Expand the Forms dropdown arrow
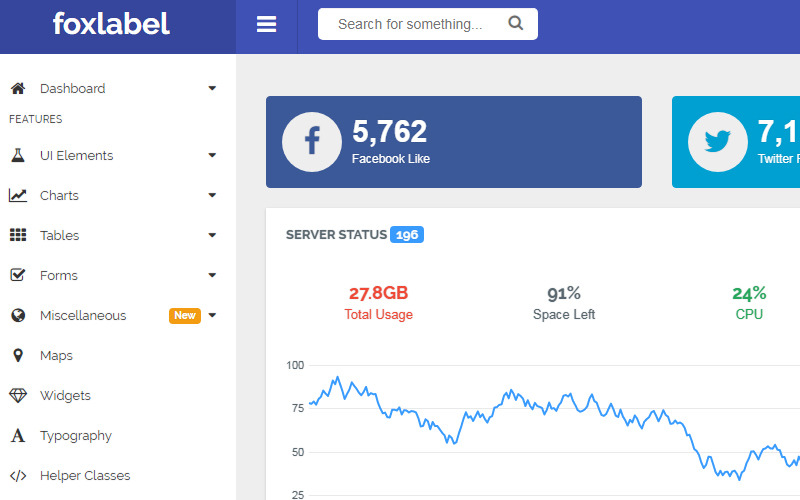This screenshot has height=500, width=800. [212, 275]
